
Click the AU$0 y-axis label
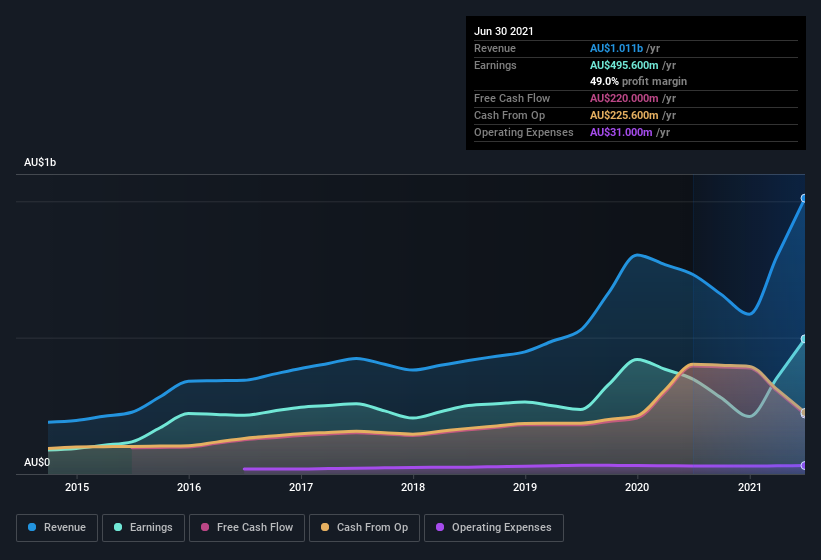click(x=37, y=462)
